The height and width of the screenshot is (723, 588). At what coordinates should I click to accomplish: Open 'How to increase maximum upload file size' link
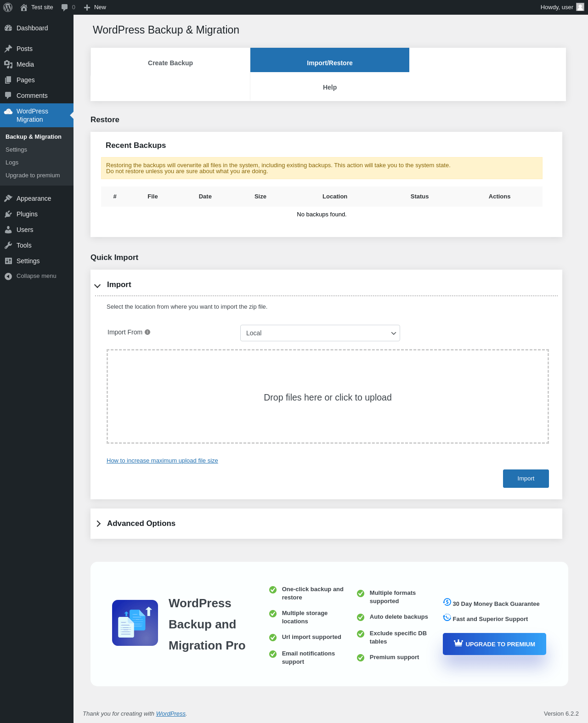tap(162, 461)
